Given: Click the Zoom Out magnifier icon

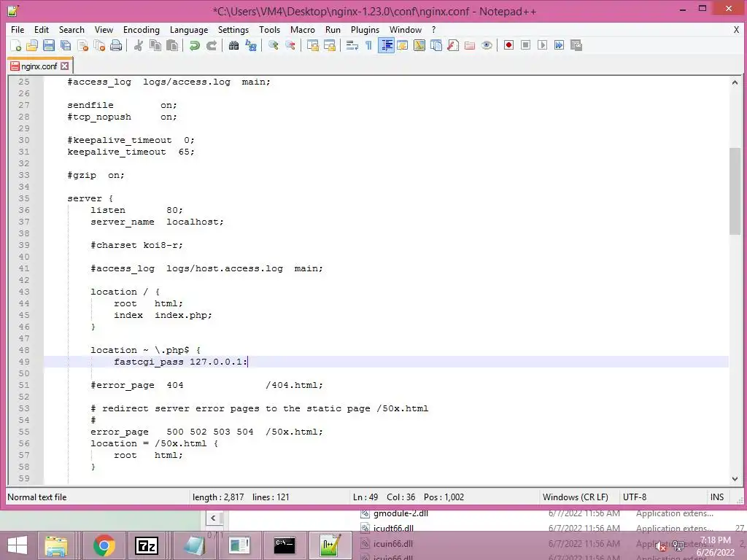Looking at the screenshot, I should [290, 45].
